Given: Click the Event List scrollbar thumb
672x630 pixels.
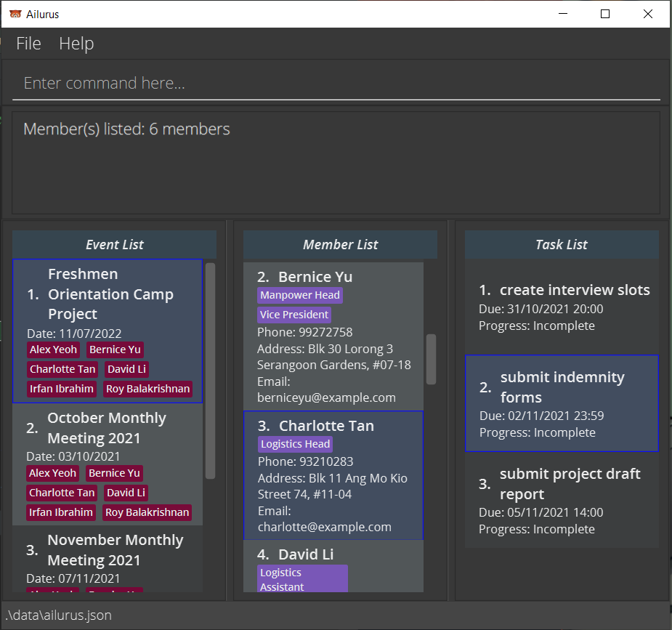Looking at the screenshot, I should tap(210, 371).
